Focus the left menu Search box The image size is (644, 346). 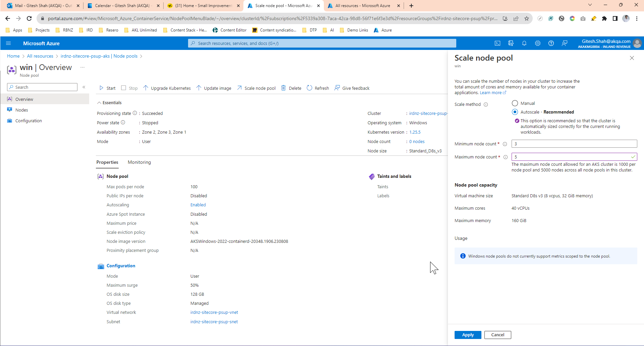(42, 87)
